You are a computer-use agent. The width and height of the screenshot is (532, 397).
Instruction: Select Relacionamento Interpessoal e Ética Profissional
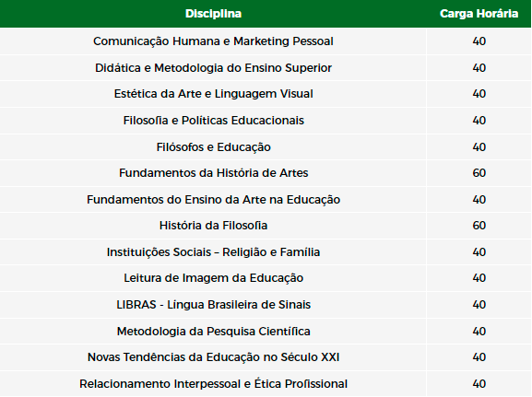[213, 384]
